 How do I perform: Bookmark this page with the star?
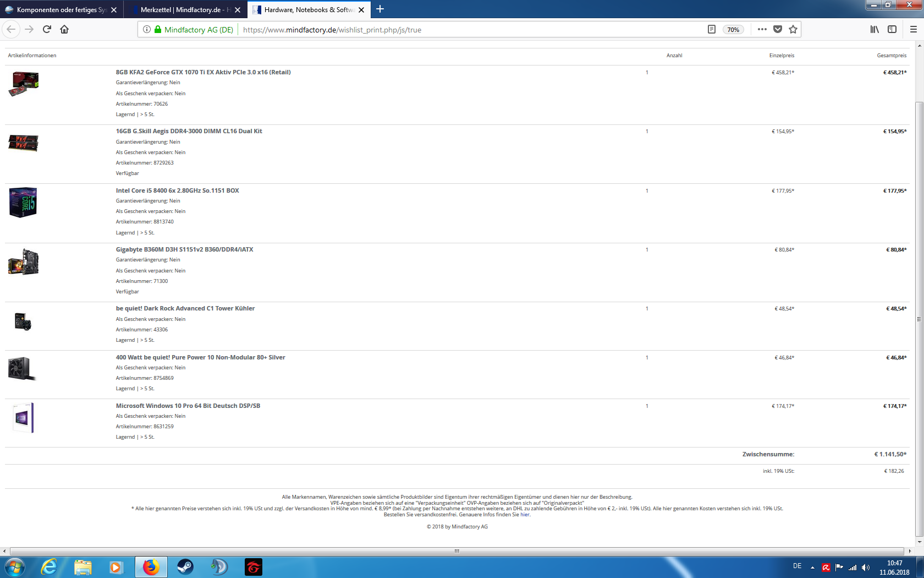793,30
